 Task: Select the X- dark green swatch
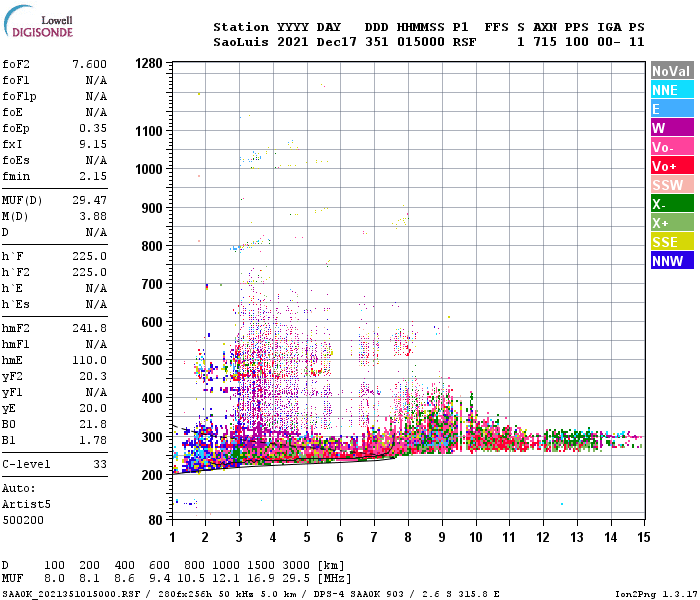[x=672, y=204]
